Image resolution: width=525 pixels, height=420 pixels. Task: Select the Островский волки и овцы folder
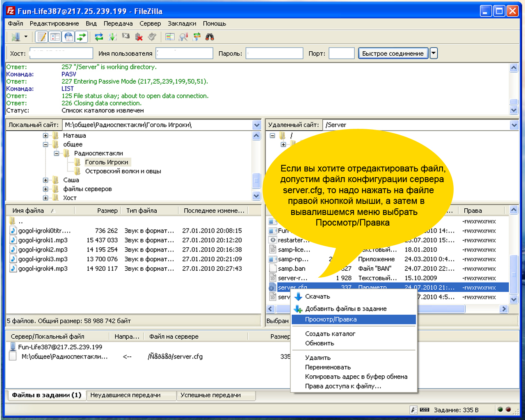coord(123,171)
